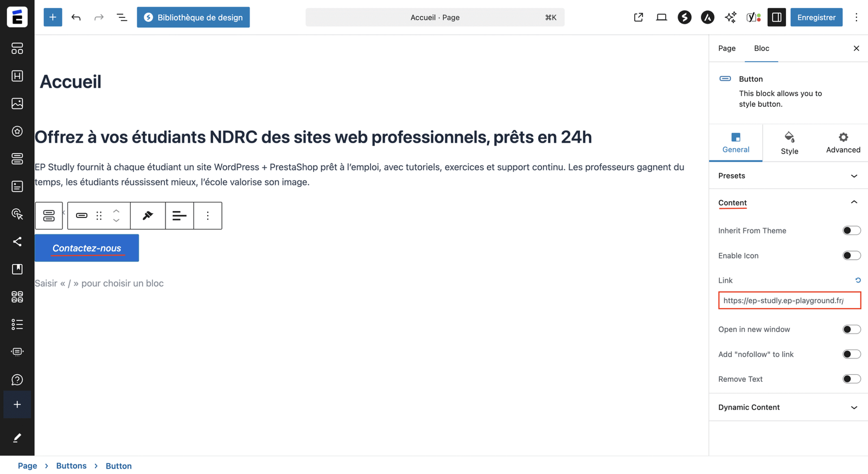This screenshot has height=474, width=868.
Task: Toggle Inherit From Theme switch
Action: (x=851, y=230)
